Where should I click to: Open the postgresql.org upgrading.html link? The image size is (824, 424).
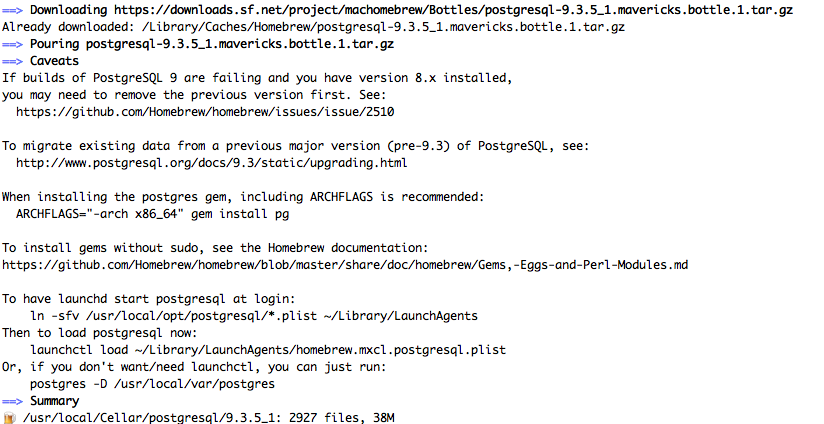(212, 163)
